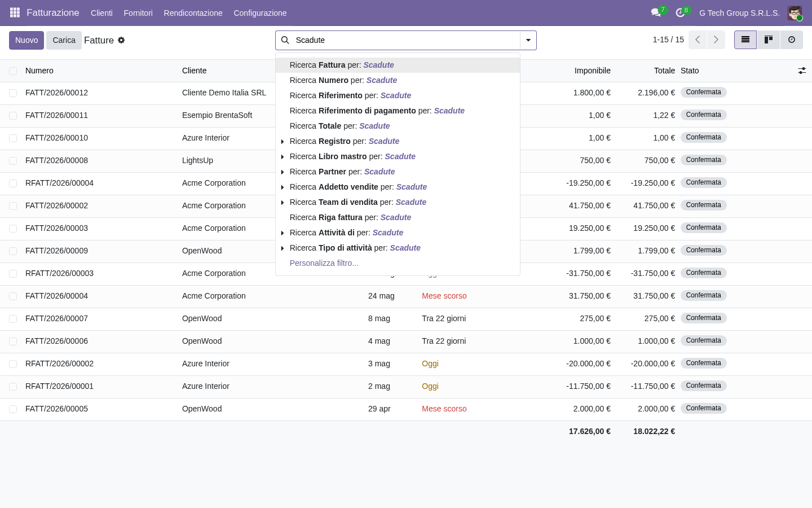The width and height of the screenshot is (812, 508).
Task: Open the Rendicontazione menu
Action: 193,13
